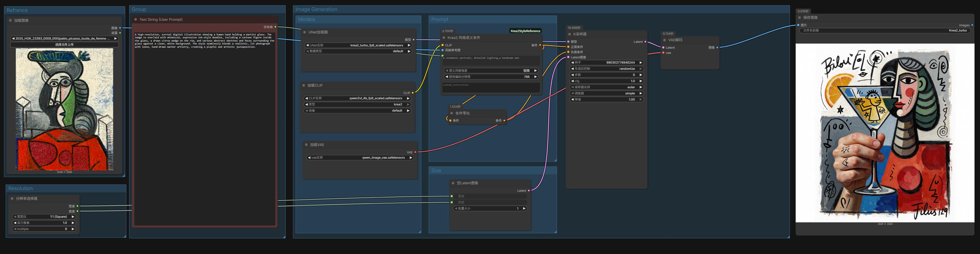Click the 选择文件上传 upload button

(x=64, y=44)
